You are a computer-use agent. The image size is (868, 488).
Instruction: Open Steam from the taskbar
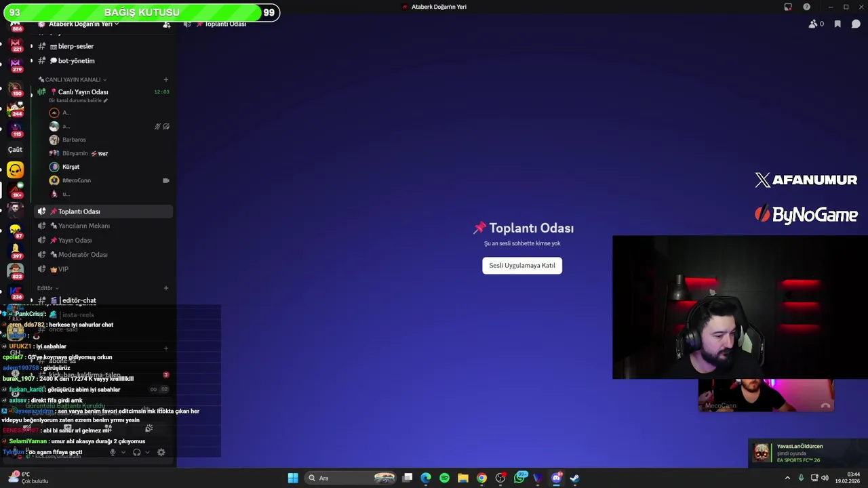coord(574,478)
